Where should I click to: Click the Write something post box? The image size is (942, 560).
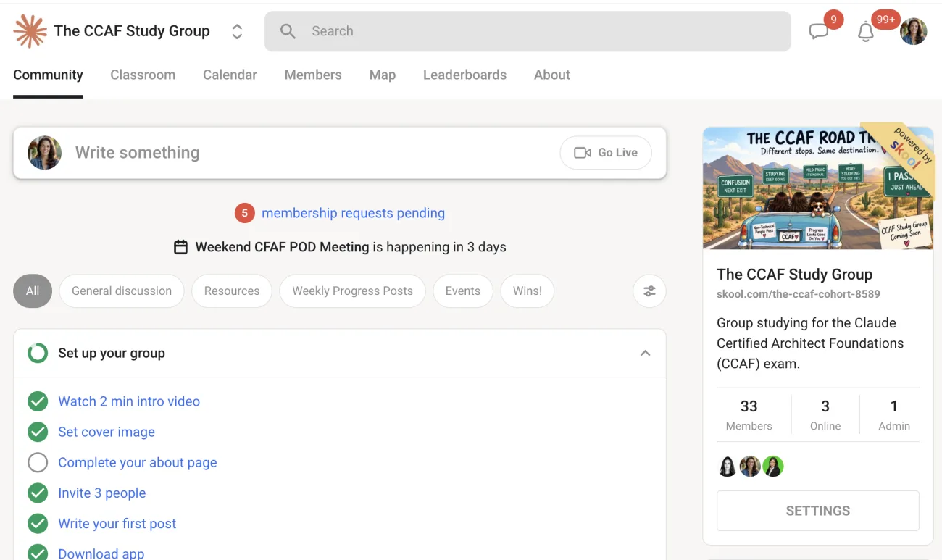coord(340,153)
